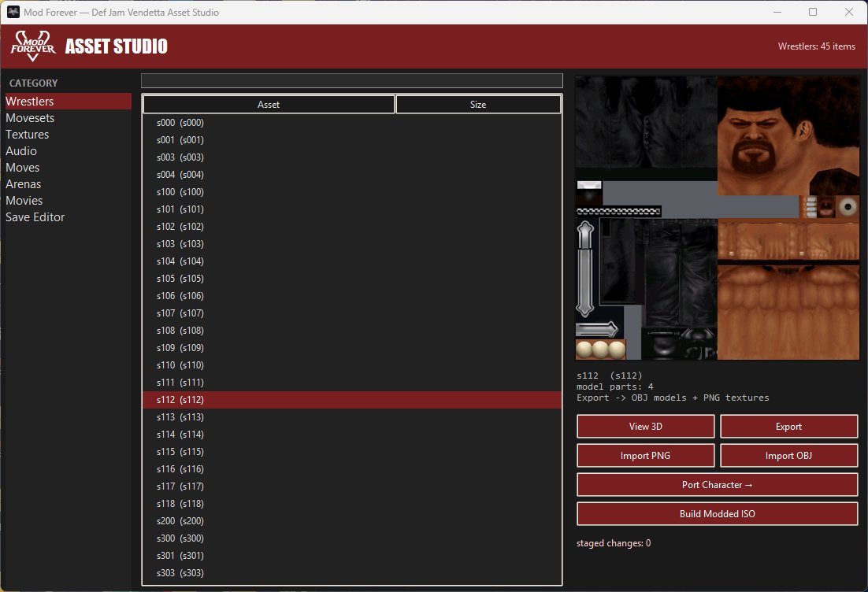Select asset row s106 (s106)
868x592 pixels.
coord(352,296)
